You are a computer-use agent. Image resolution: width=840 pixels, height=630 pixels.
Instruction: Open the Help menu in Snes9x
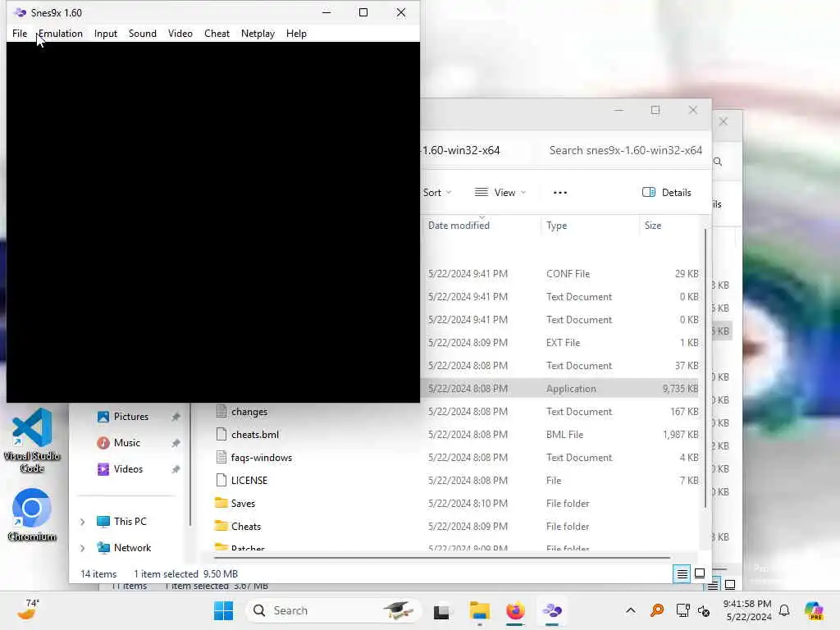pyautogui.click(x=296, y=33)
